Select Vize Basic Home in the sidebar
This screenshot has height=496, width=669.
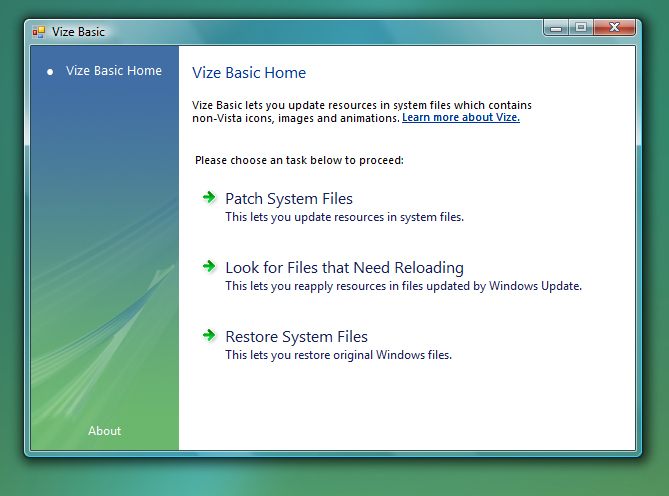pos(113,71)
